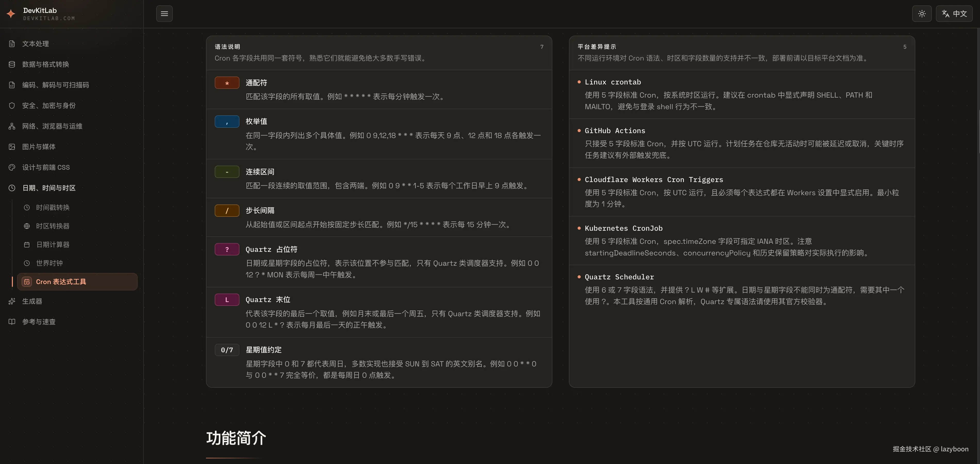Click the 语法说明 panel title

227,47
